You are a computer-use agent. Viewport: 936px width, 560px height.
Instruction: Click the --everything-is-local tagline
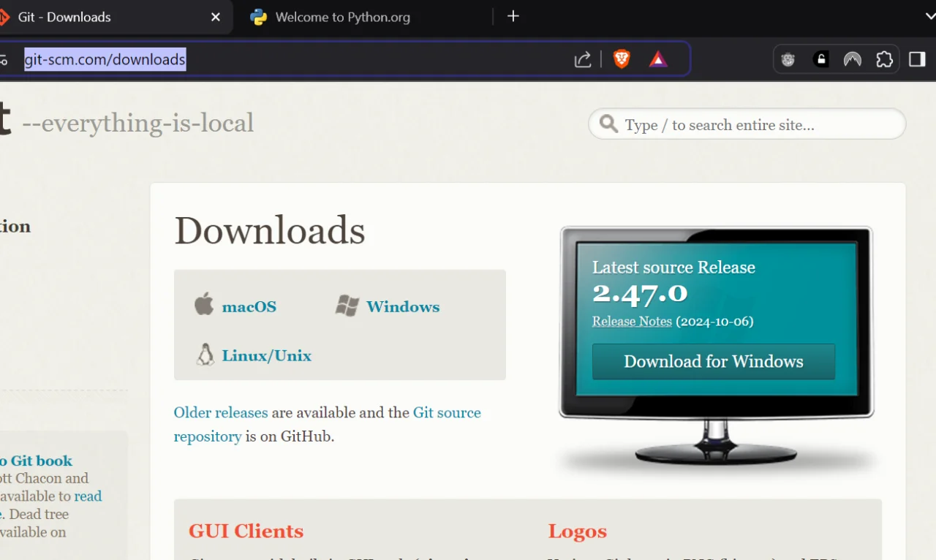click(138, 123)
